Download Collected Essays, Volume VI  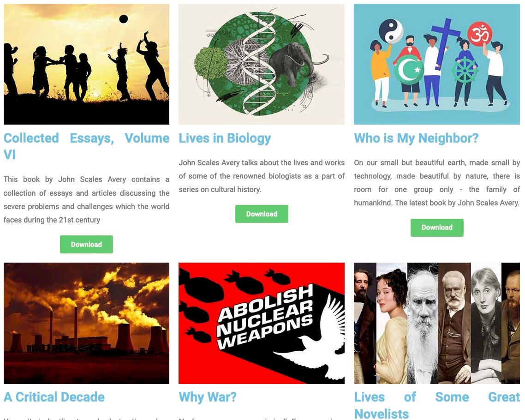86,245
